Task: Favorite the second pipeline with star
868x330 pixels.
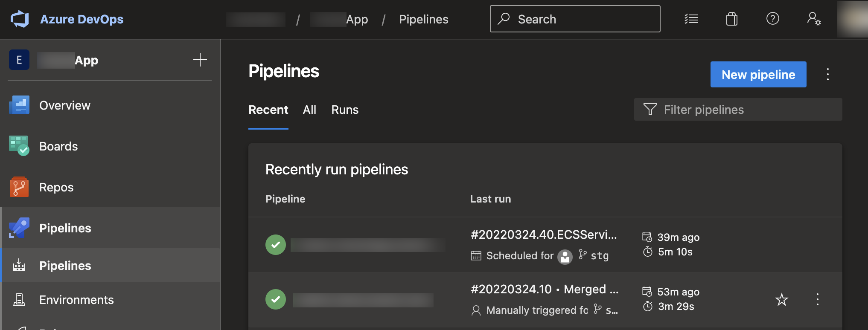Action: click(x=782, y=299)
